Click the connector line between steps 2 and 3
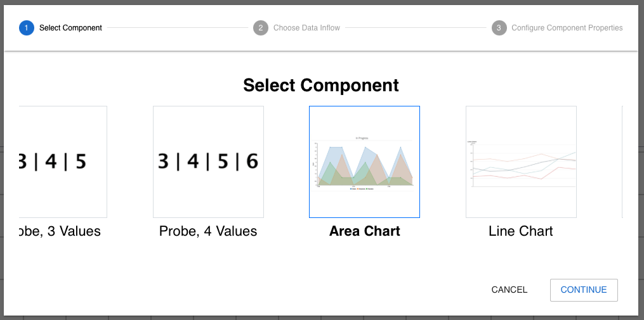 (x=416, y=28)
